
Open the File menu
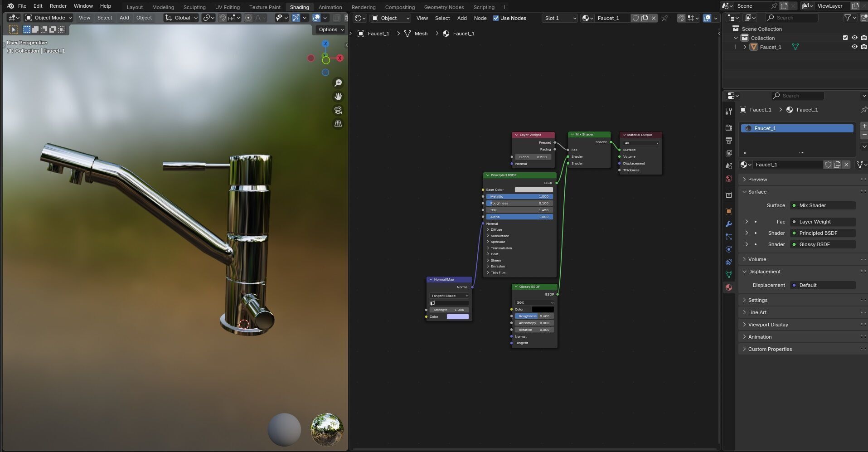click(x=22, y=6)
